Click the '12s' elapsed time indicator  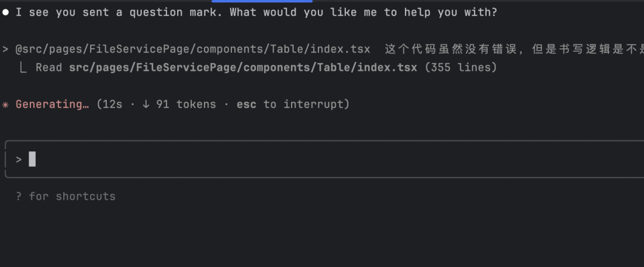(x=113, y=104)
